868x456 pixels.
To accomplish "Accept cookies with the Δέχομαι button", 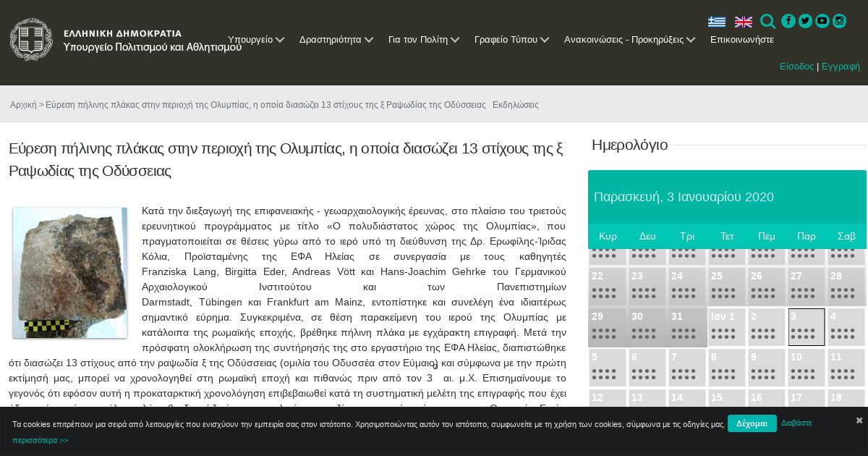I will click(752, 423).
